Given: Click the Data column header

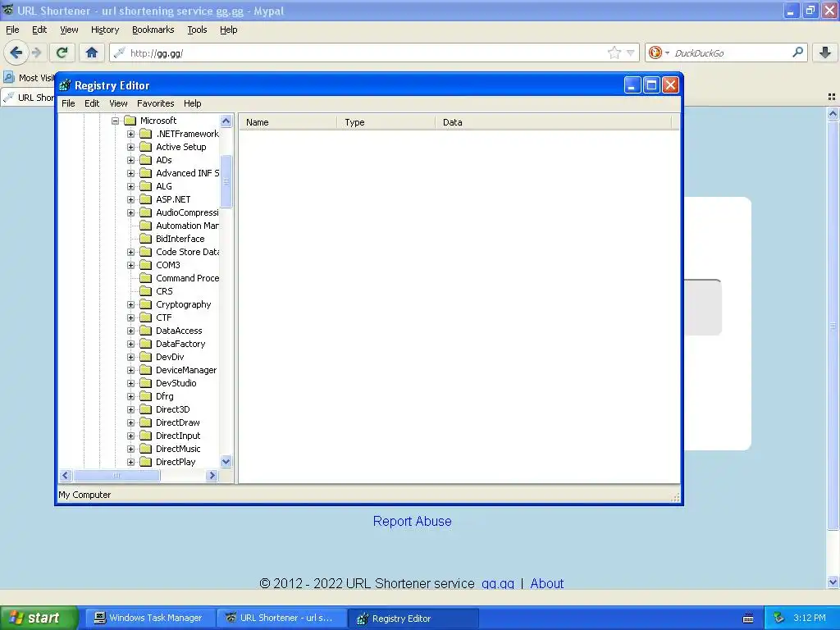Looking at the screenshot, I should pos(554,122).
